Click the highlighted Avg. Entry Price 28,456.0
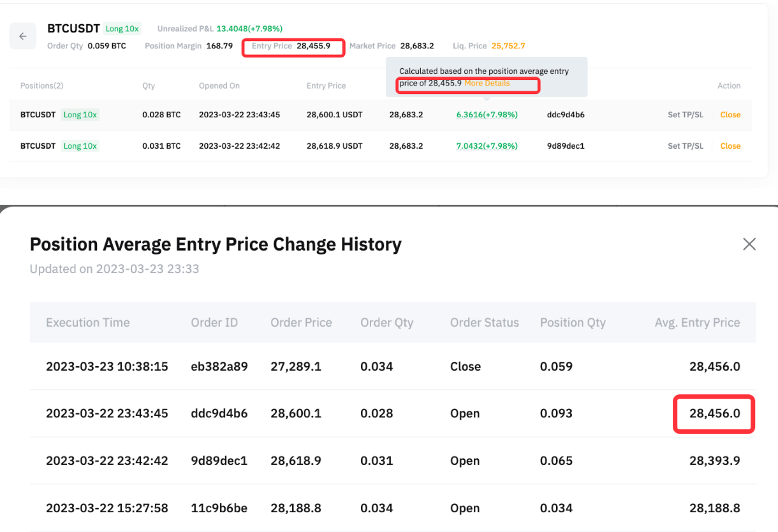This screenshot has width=778, height=532. tap(714, 413)
